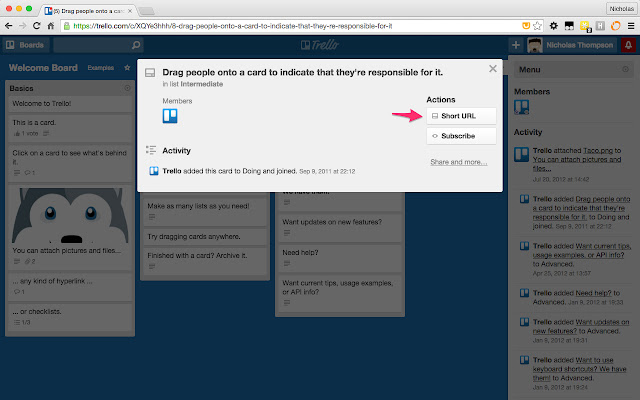
Task: Click the Trello member avatar on card
Action: [170, 116]
